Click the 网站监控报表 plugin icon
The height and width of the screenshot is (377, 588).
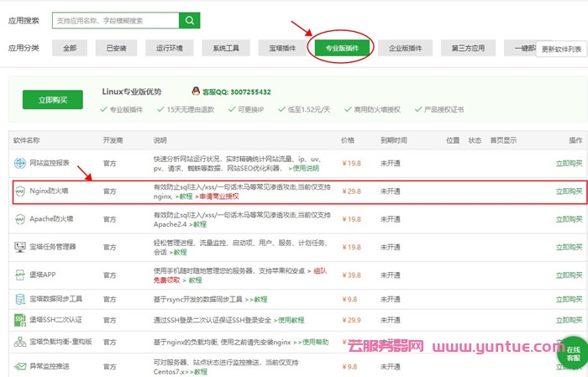[19, 163]
